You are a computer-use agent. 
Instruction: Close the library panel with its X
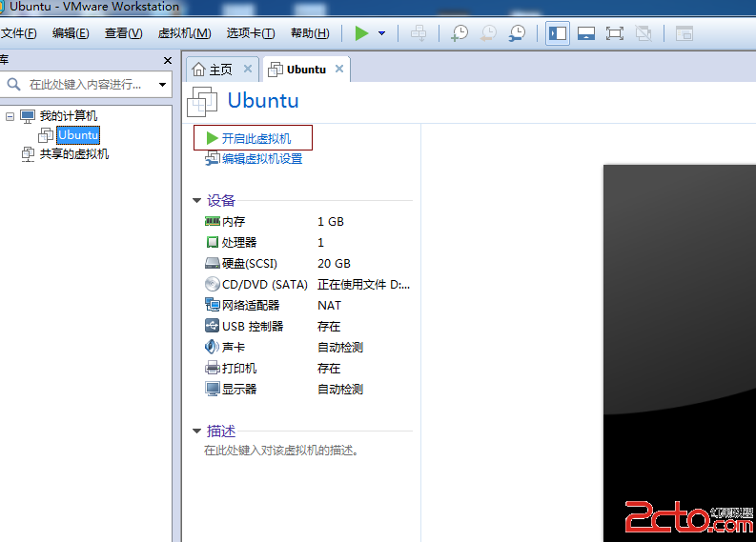[x=168, y=60]
